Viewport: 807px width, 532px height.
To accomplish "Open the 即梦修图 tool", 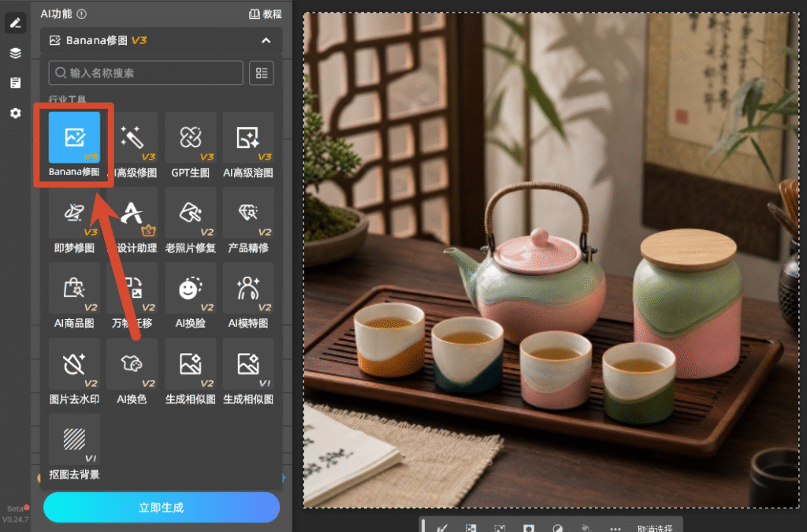I will pos(74,220).
